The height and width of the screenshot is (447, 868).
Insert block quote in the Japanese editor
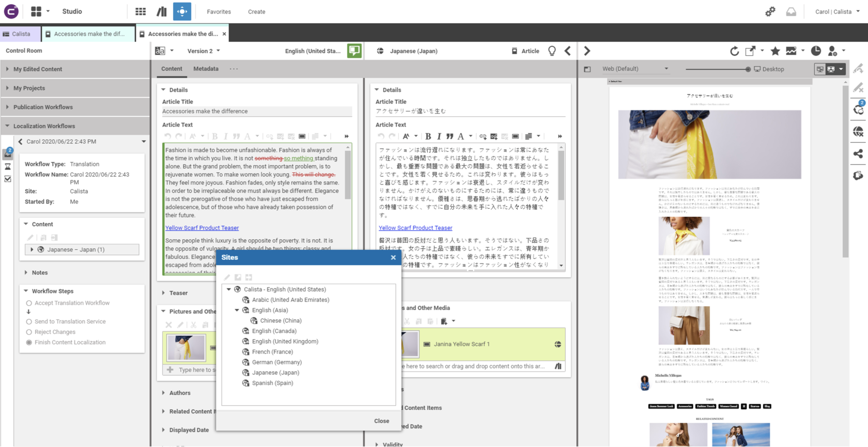(450, 136)
